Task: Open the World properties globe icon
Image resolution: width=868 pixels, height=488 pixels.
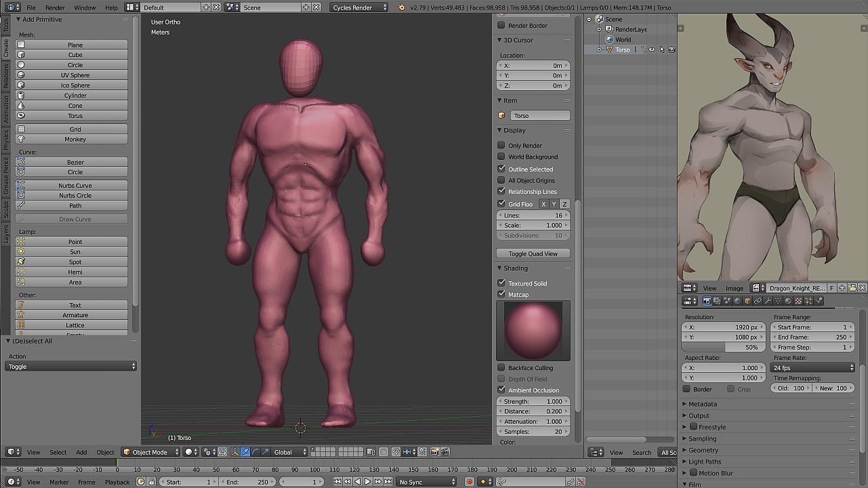Action: point(737,301)
